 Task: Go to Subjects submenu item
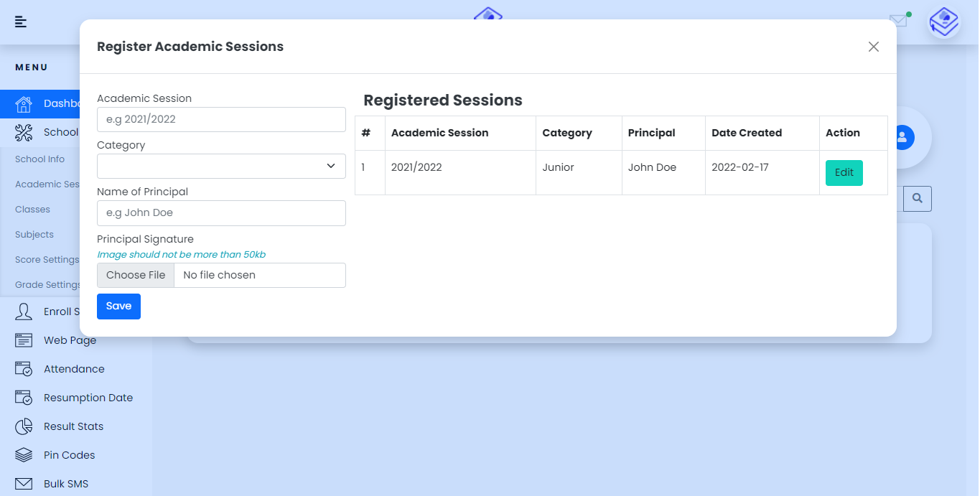click(x=34, y=235)
